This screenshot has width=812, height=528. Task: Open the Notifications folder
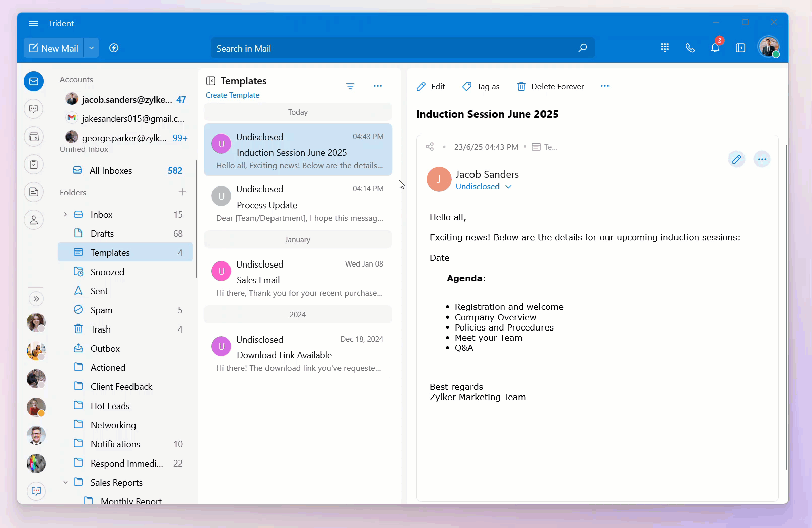[126, 444]
